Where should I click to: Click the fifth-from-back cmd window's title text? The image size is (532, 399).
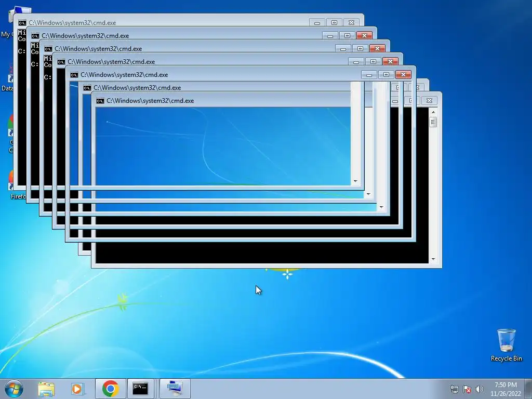[x=124, y=75]
